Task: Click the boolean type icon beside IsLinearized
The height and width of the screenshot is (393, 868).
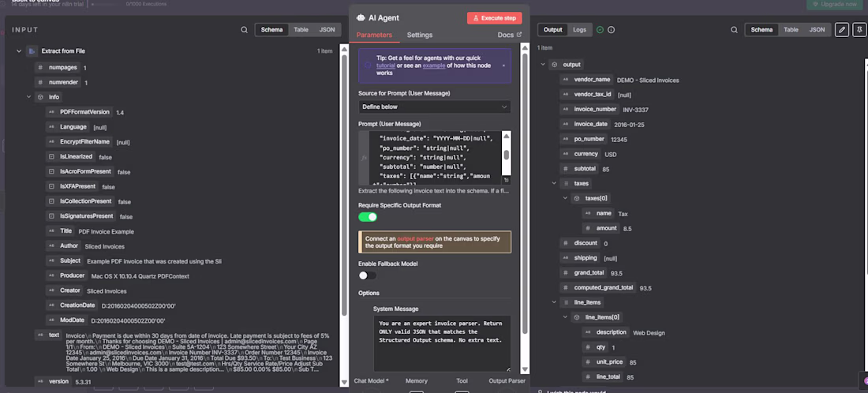Action: tap(51, 156)
